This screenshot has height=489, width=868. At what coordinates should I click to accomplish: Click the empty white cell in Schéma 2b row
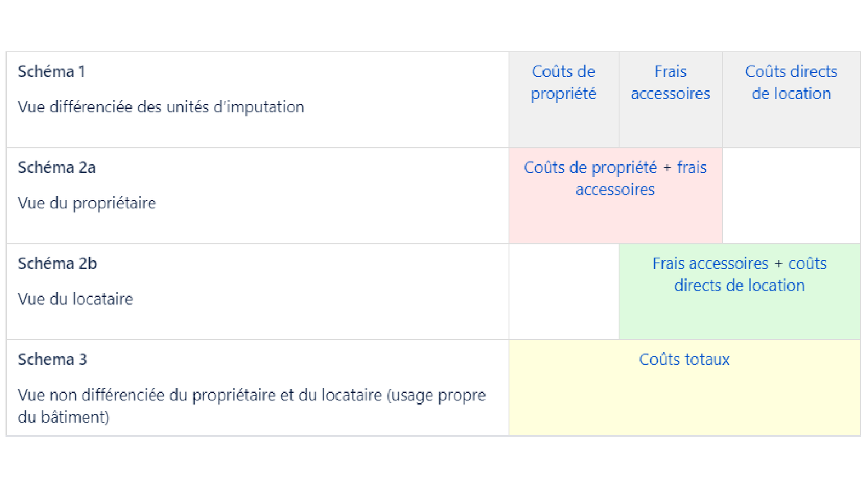563,292
